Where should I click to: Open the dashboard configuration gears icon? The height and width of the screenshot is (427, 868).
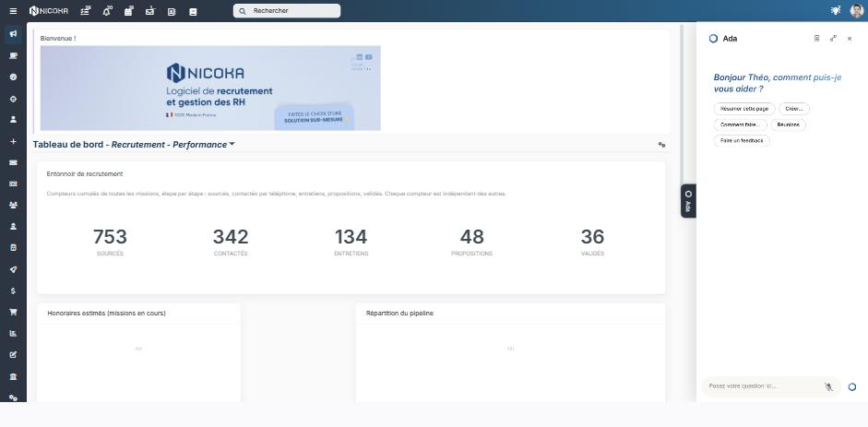point(661,145)
